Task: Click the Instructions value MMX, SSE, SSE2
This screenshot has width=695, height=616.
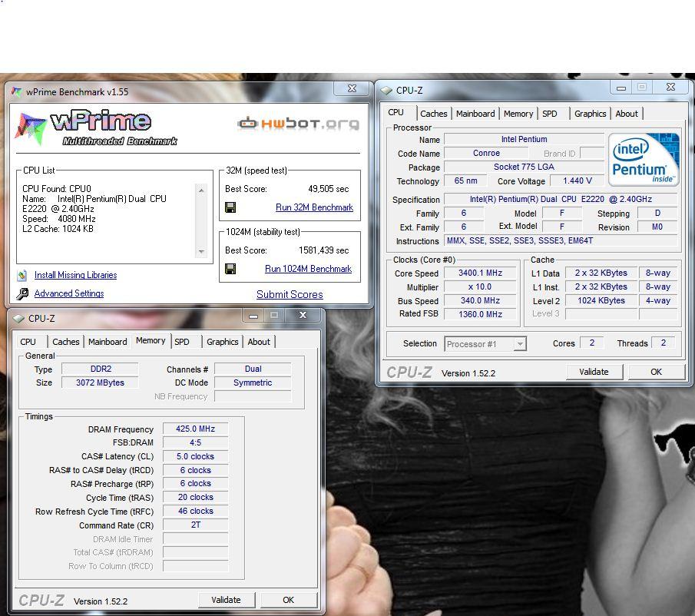Action: 561,240
